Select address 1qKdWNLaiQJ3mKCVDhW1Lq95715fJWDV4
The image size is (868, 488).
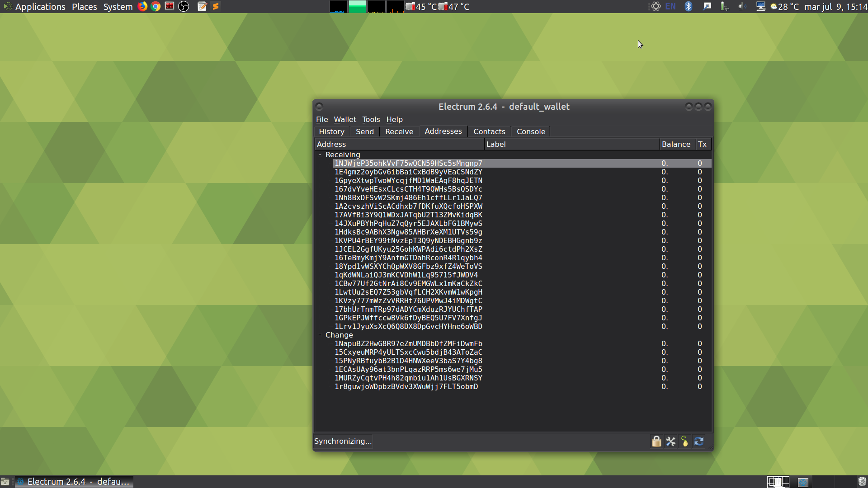(x=406, y=275)
